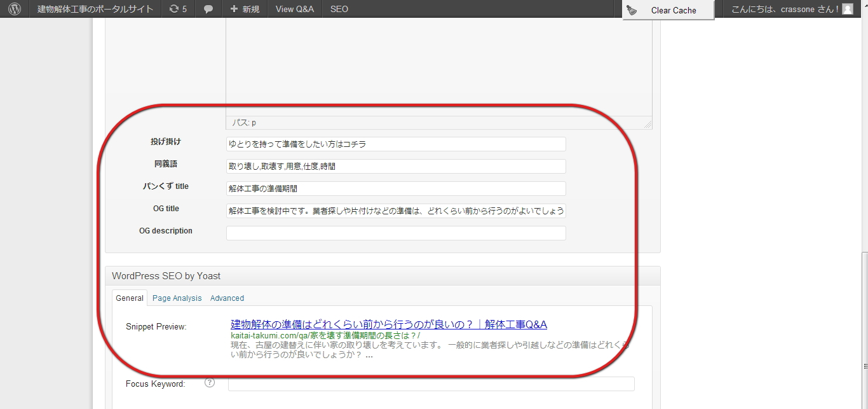The height and width of the screenshot is (409, 868).
Task: Click the broom icon beside Clear Cache
Action: 632,10
